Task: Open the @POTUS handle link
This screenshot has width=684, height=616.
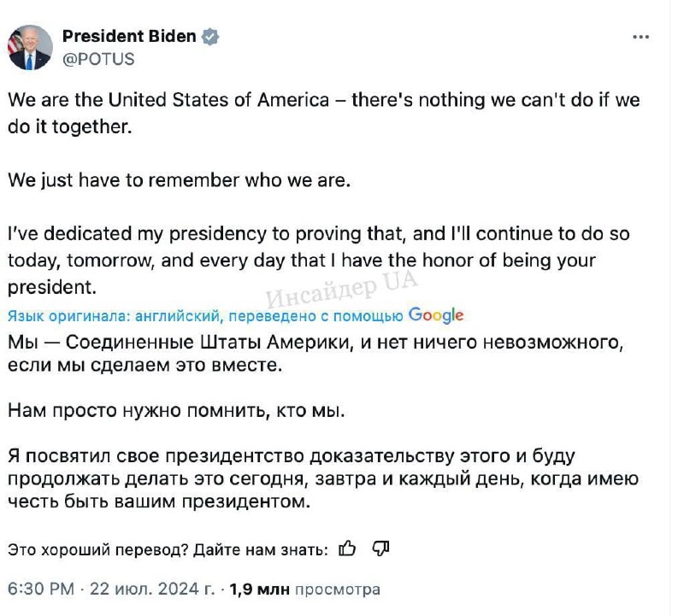Action: click(x=98, y=59)
